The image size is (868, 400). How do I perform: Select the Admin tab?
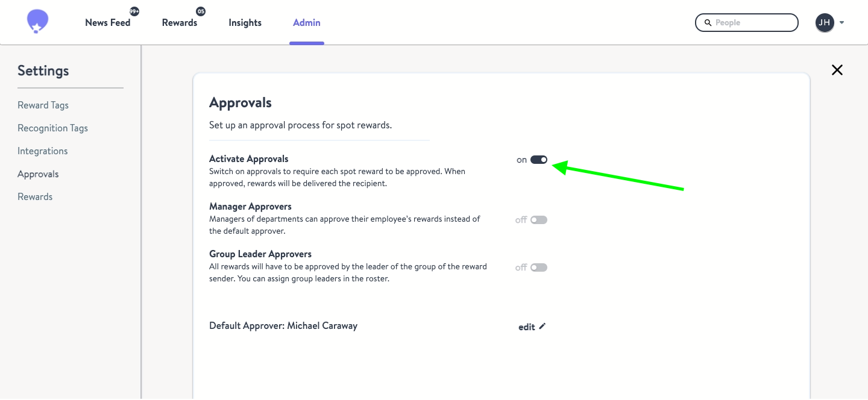click(x=307, y=23)
